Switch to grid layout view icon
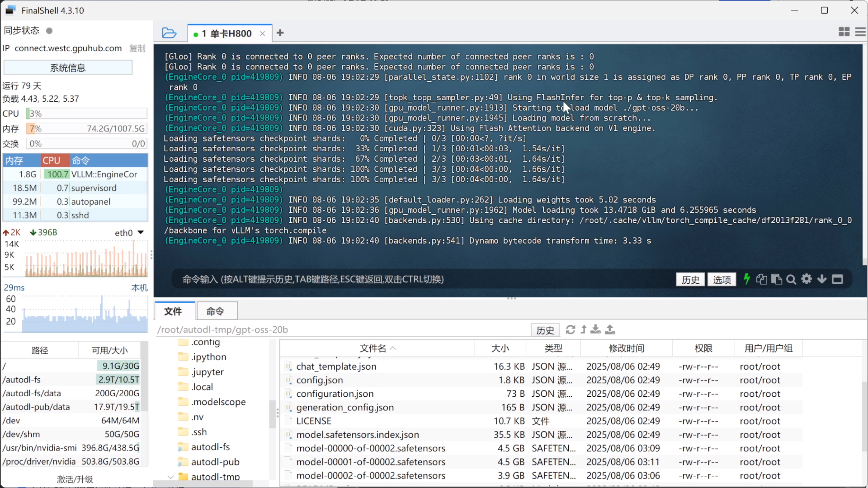Image resolution: width=868 pixels, height=488 pixels. pos(844,32)
